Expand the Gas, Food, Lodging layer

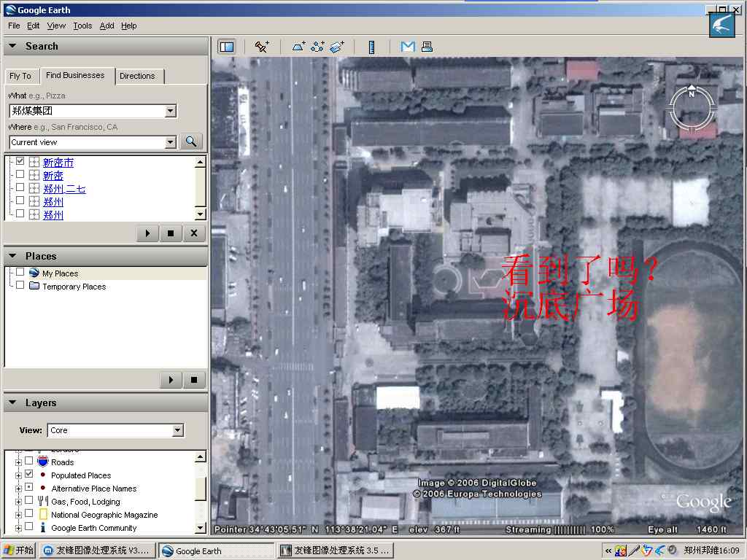pos(18,502)
